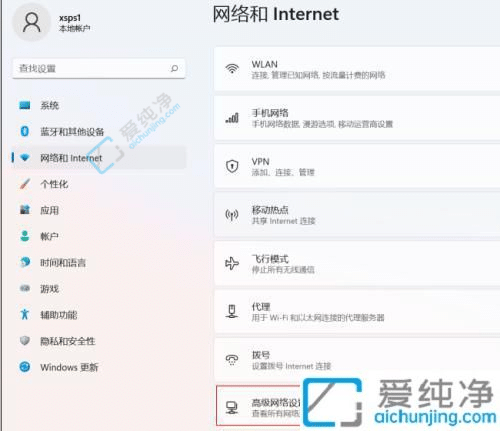The height and width of the screenshot is (431, 500).
Task: Click the accessibility figure icon for 辅助功能
Action: pyautogui.click(x=25, y=314)
